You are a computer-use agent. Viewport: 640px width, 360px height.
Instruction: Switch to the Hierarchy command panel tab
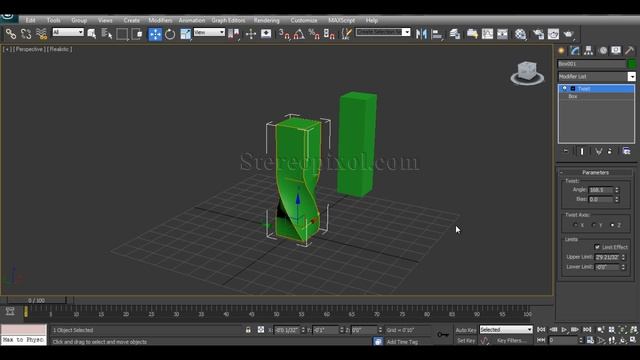tap(589, 51)
